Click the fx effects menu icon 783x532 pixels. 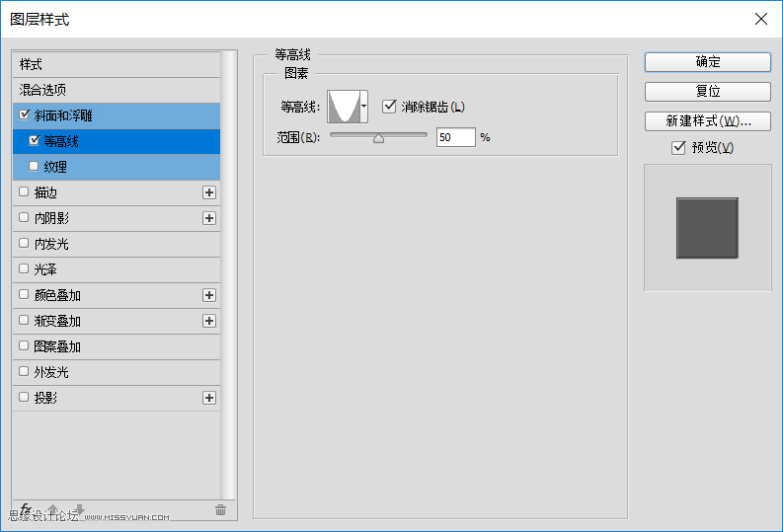point(27,509)
